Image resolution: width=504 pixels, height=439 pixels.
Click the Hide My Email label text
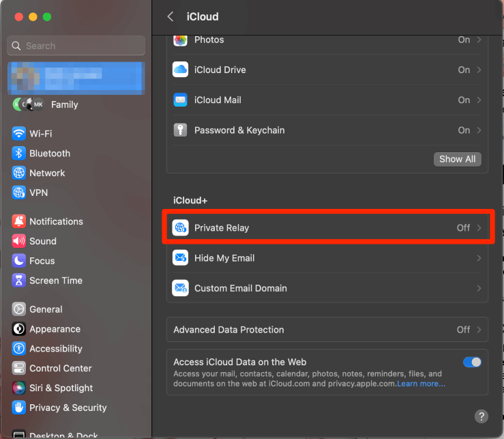click(224, 258)
